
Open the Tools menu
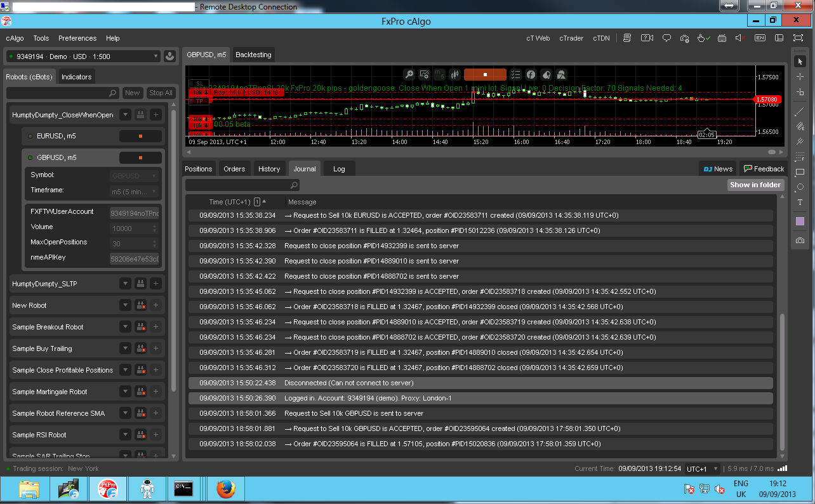click(x=41, y=38)
